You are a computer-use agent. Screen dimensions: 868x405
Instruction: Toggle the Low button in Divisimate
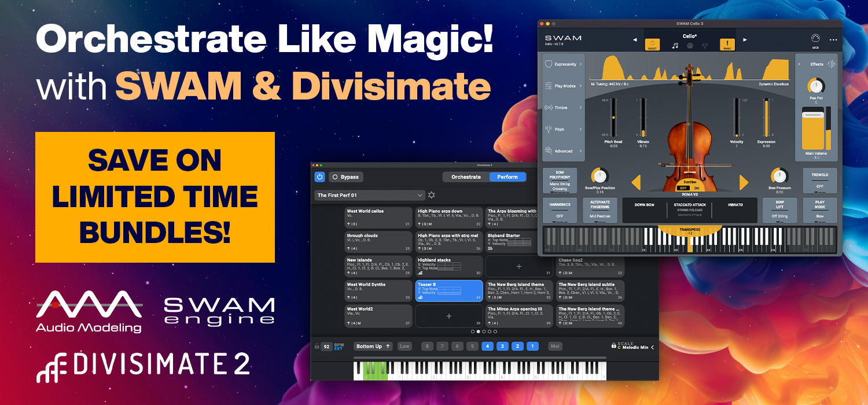point(404,347)
